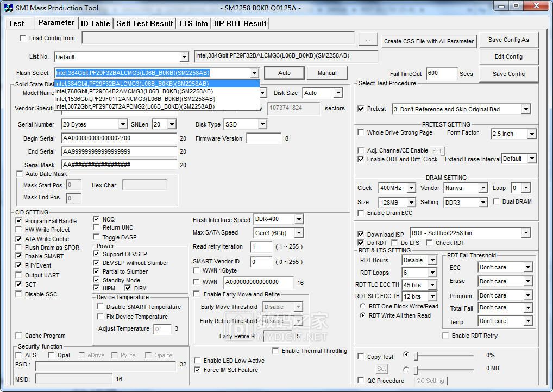Open the ECC fail threshold dropdown
This screenshot has width=553, height=392.
528,267
